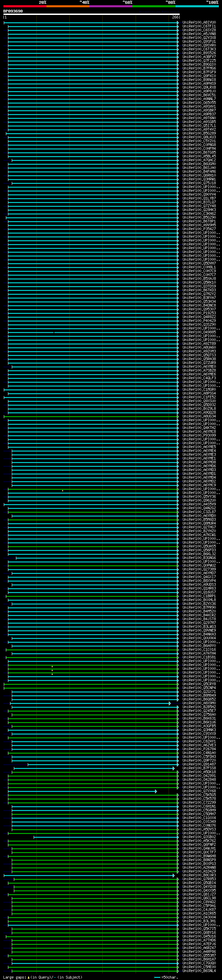Screen dimensions: 222x980
Task: Select hit label UniRef100_Q2THG7
Action: click(199, 527)
